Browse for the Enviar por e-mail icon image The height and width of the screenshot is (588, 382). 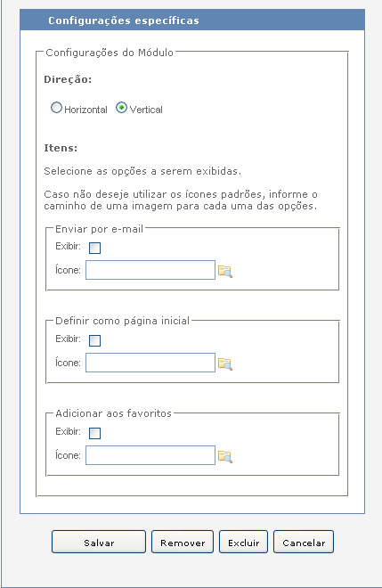click(x=225, y=271)
